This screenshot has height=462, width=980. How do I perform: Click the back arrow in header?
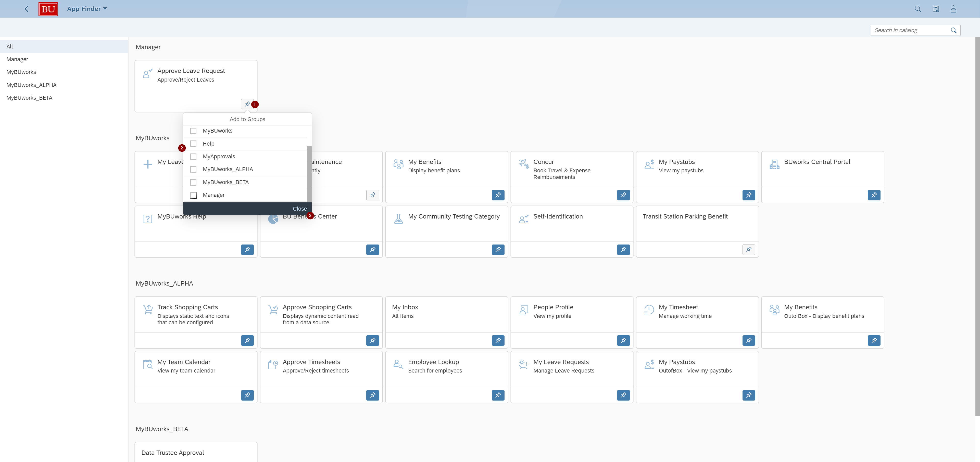click(27, 9)
